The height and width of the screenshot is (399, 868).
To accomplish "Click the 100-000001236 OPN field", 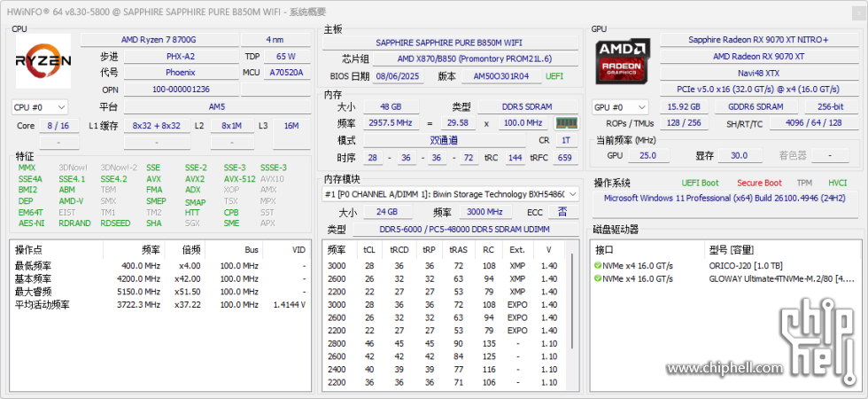I will 181,90.
